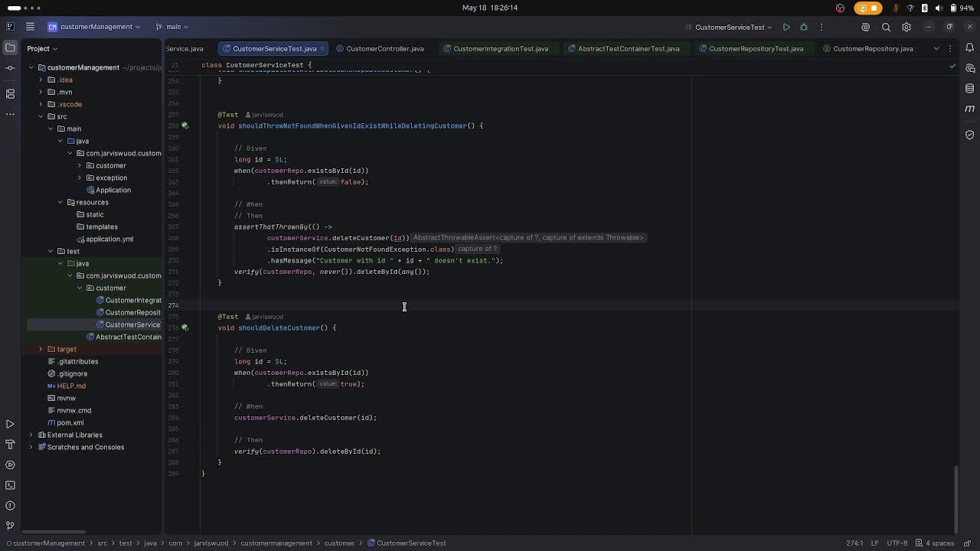Show hidden editor tabs chevron
980x551 pixels.
click(936, 48)
